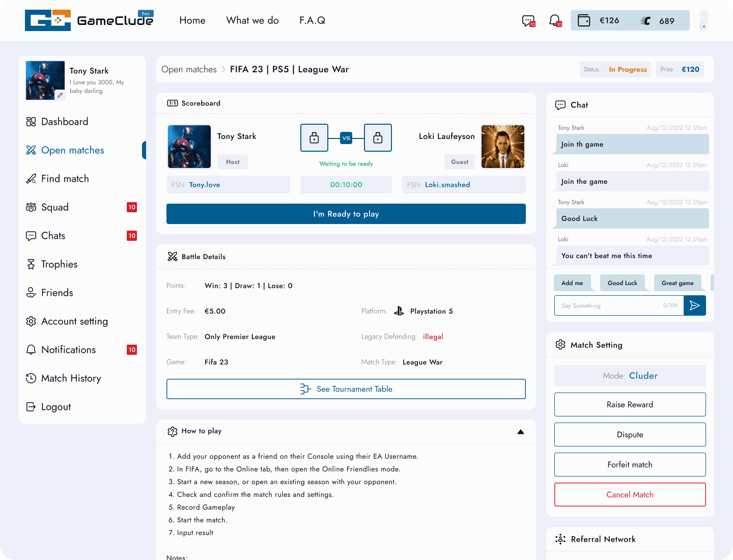Click Loki Laufeyson's scoreboard avatar
Viewport: 733px width, 560px height.
click(503, 147)
